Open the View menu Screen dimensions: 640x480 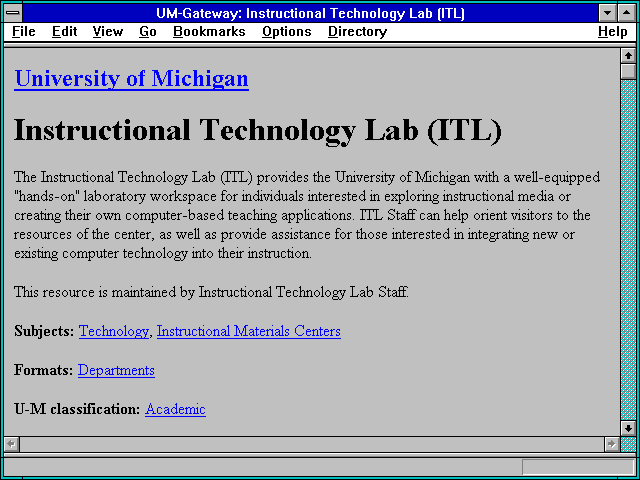108,32
